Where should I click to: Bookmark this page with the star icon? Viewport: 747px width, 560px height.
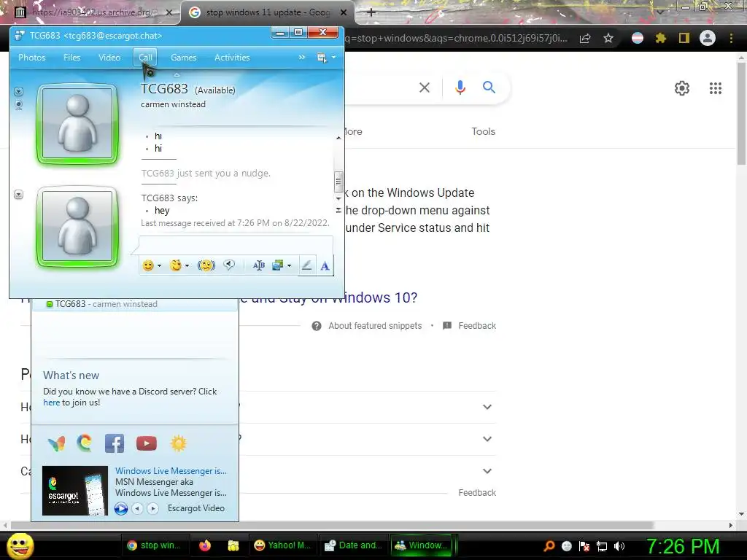point(608,38)
